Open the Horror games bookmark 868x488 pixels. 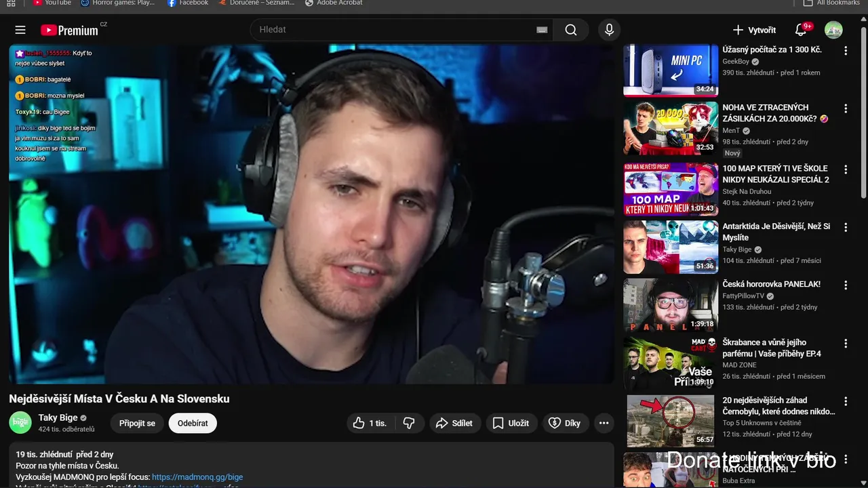[117, 3]
